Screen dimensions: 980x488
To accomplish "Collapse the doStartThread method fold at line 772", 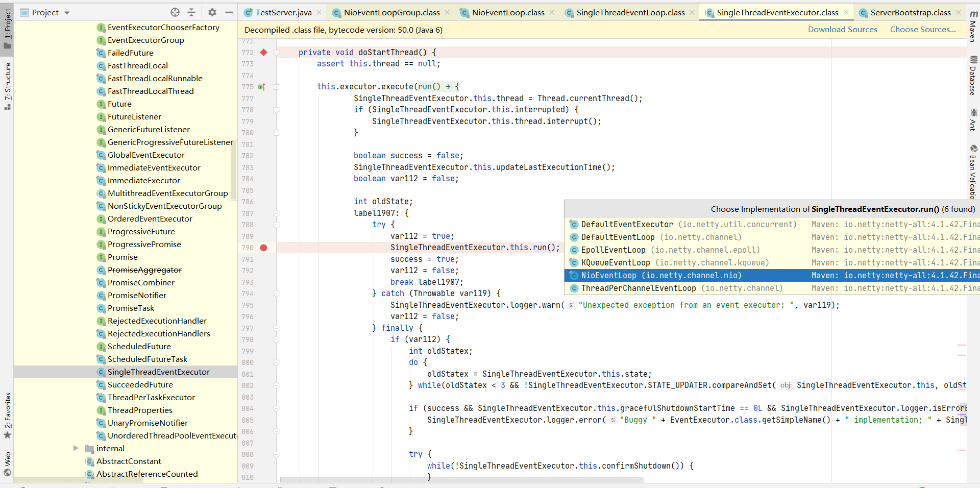I will click(x=276, y=52).
